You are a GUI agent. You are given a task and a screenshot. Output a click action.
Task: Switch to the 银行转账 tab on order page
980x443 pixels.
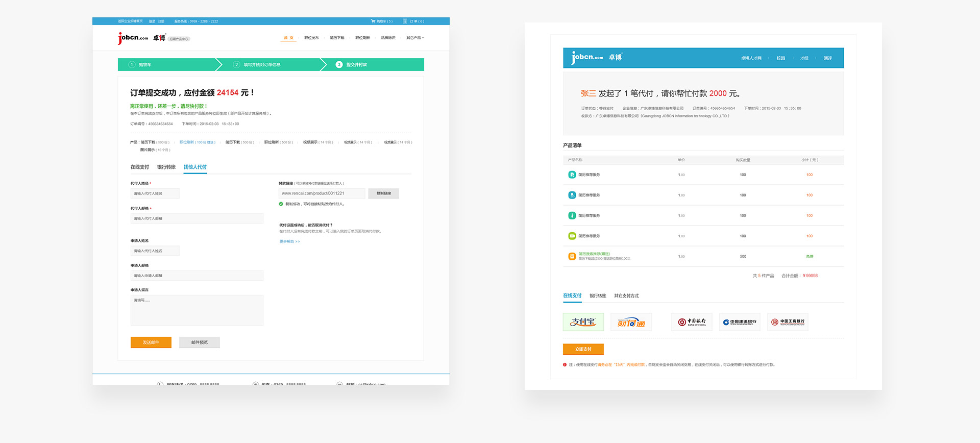[x=166, y=167]
